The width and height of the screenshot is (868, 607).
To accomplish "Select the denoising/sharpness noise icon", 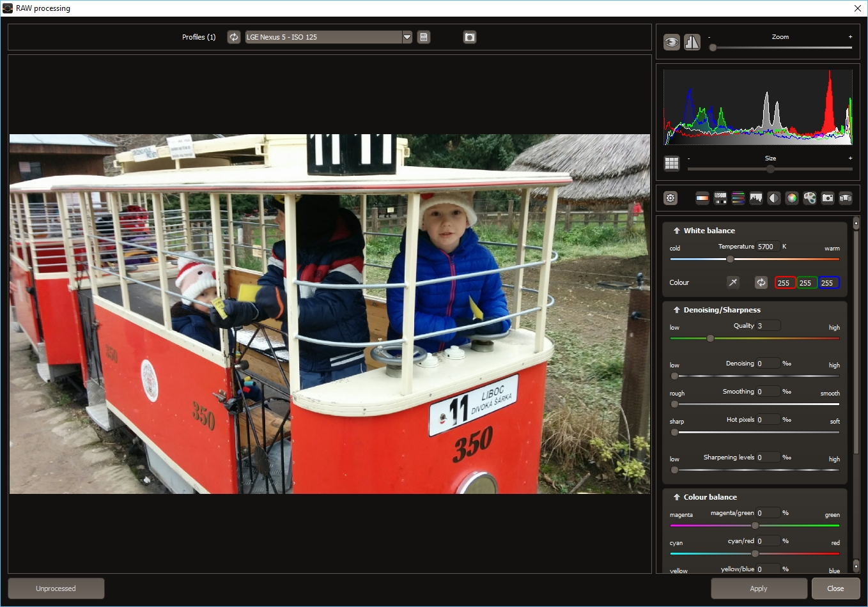I will (720, 198).
